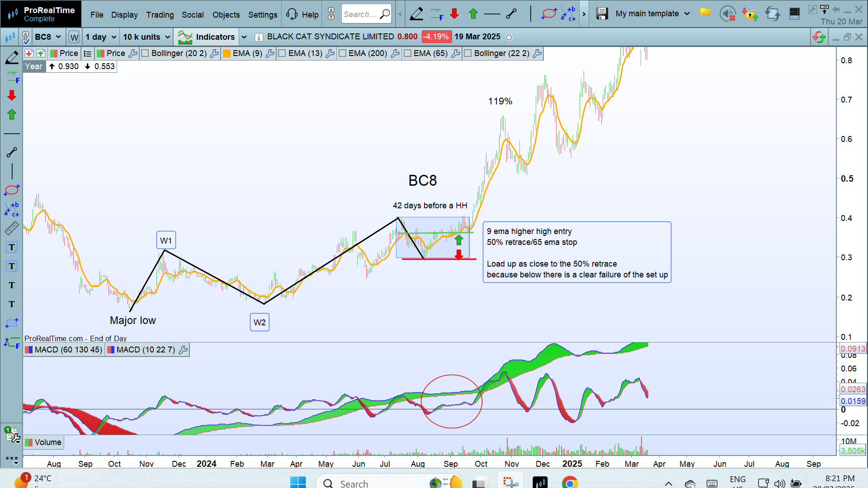The image size is (868, 488).
Task: Select the segment line tool in top toolbar
Action: (511, 14)
